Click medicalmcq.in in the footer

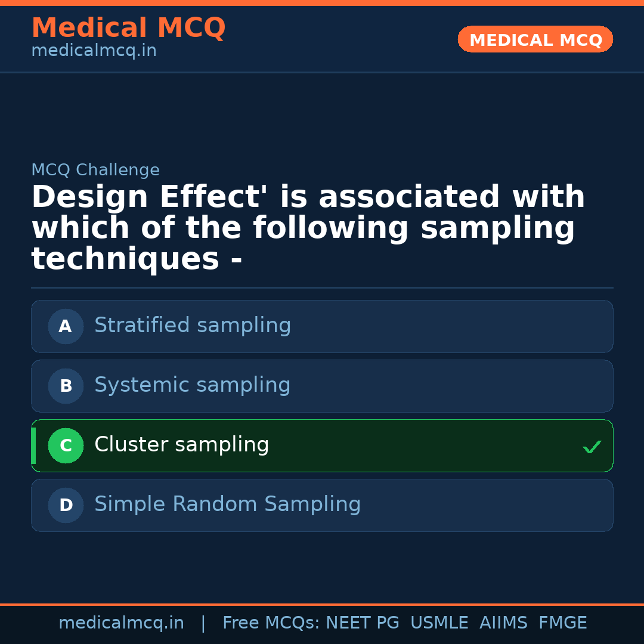tap(122, 623)
